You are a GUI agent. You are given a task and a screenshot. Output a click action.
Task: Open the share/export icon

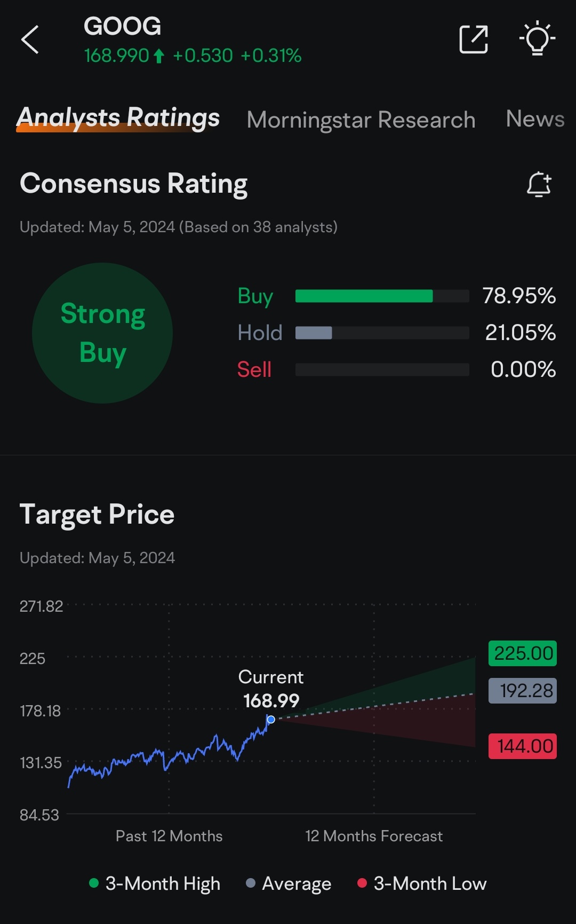coord(474,39)
